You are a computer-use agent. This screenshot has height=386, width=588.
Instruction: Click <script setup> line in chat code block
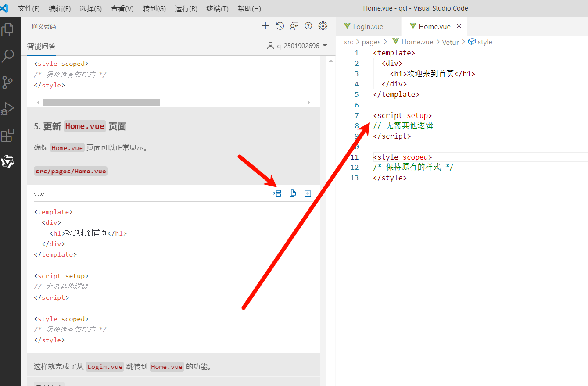(61, 276)
